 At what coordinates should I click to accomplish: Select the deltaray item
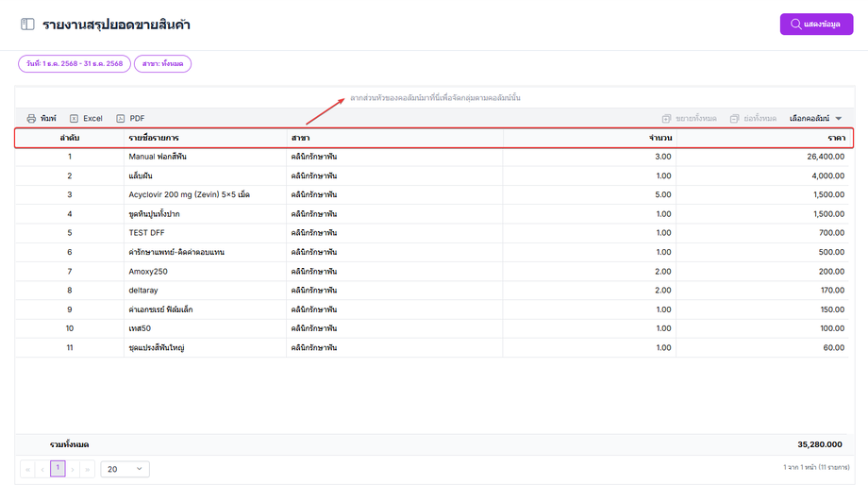(x=143, y=290)
